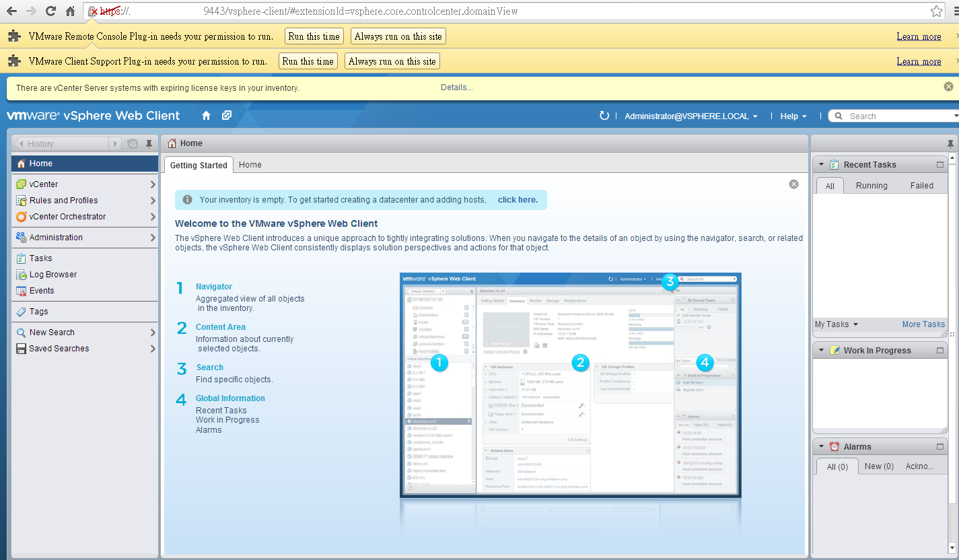Click the Tasks icon in the navigator
This screenshot has height=560, width=959.
tap(22, 258)
